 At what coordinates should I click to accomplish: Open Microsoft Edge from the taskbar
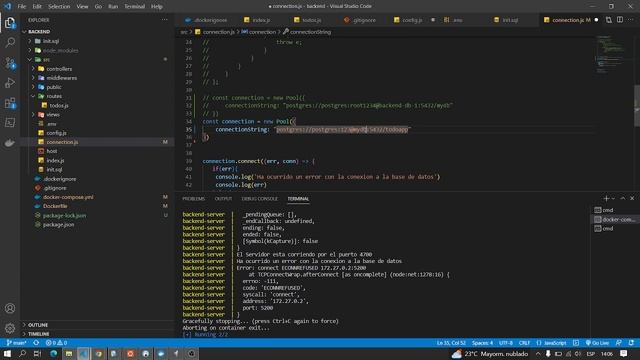[x=53, y=353]
